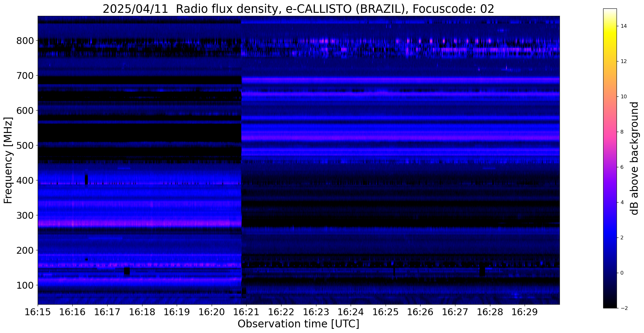The height and width of the screenshot is (333, 644).
Task: Click the colorbar tick value 0
Action: [622, 273]
